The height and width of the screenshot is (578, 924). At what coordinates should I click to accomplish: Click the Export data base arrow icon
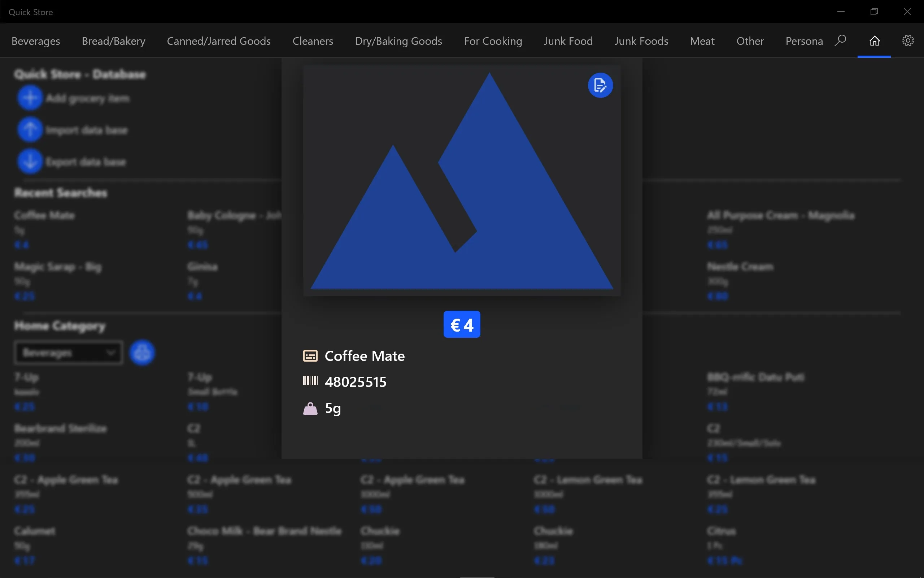(x=30, y=162)
